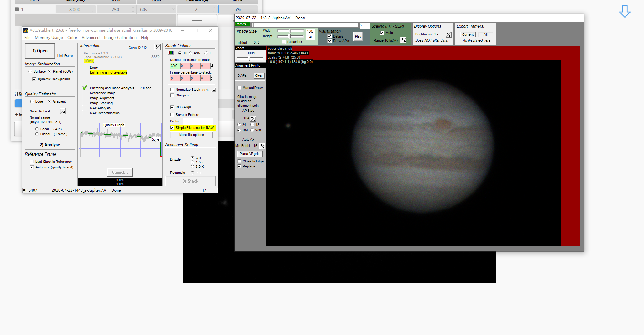Click the number symbol beside frame count fields
644x335 pixels.
(x=212, y=66)
